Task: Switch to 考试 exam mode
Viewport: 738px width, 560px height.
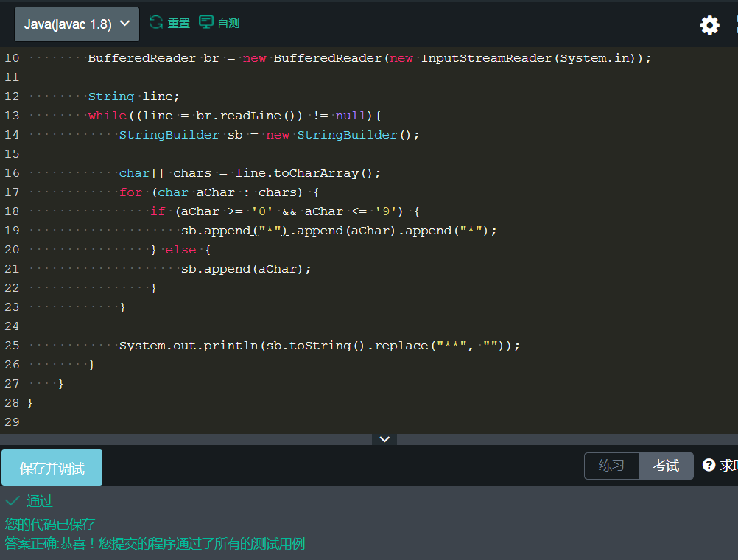Action: click(x=666, y=466)
